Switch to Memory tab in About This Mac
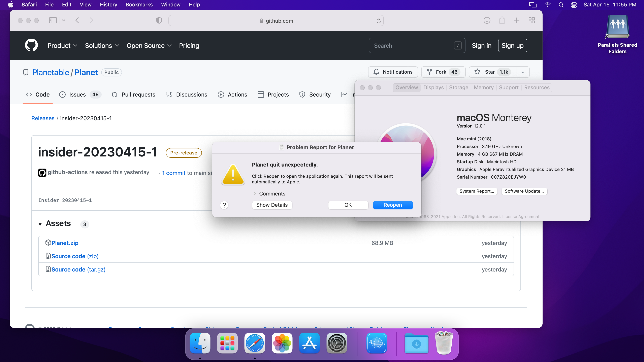 coord(483,87)
